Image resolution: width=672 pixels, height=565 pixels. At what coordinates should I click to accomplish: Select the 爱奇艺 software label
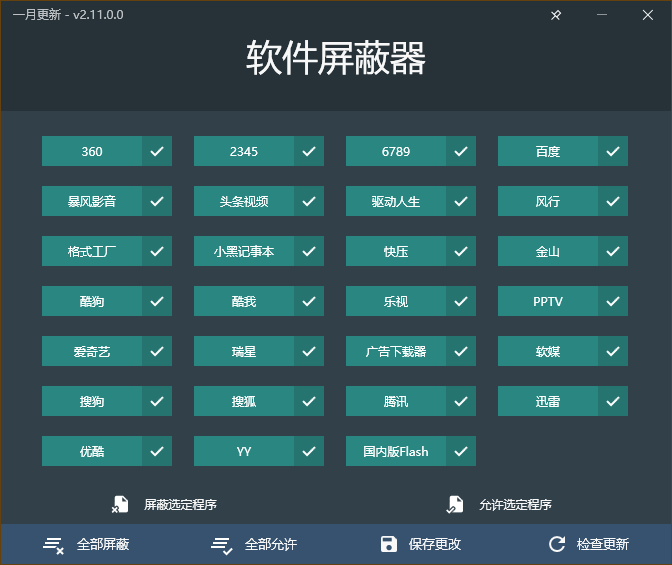point(92,351)
